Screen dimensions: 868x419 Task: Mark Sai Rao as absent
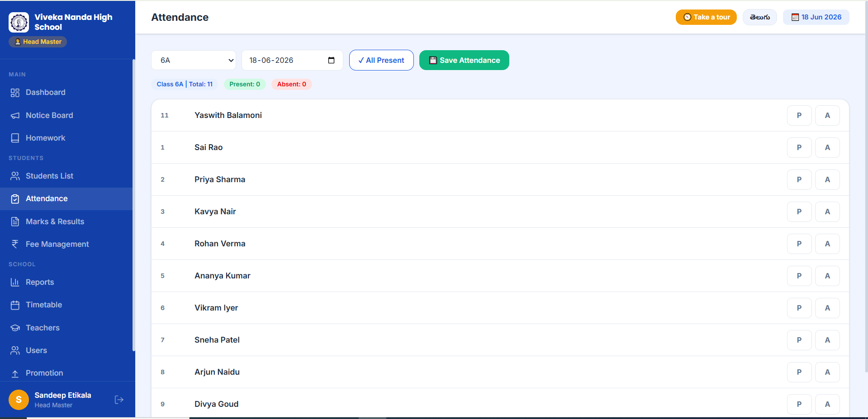[x=827, y=147]
